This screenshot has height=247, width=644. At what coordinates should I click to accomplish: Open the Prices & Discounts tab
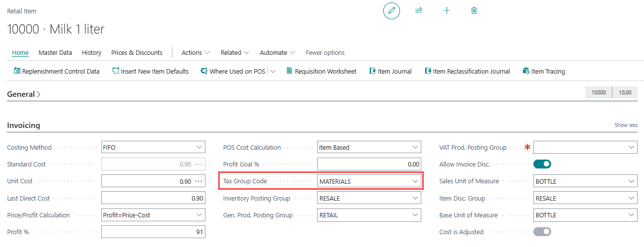coord(137,52)
